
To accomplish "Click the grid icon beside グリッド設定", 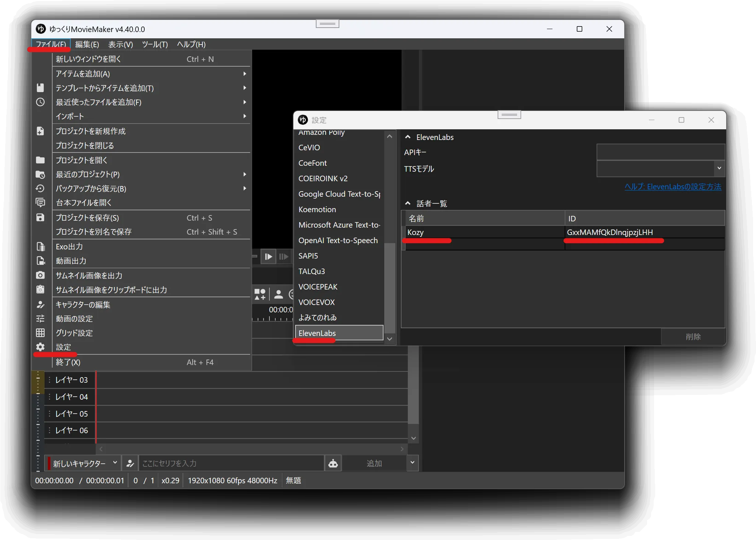I will click(x=40, y=333).
